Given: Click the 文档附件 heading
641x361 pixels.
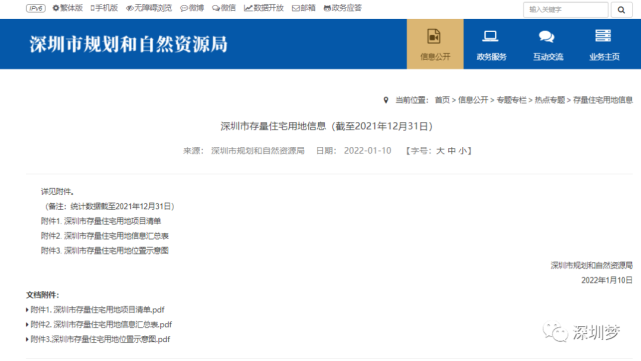Looking at the screenshot, I should click(43, 295).
